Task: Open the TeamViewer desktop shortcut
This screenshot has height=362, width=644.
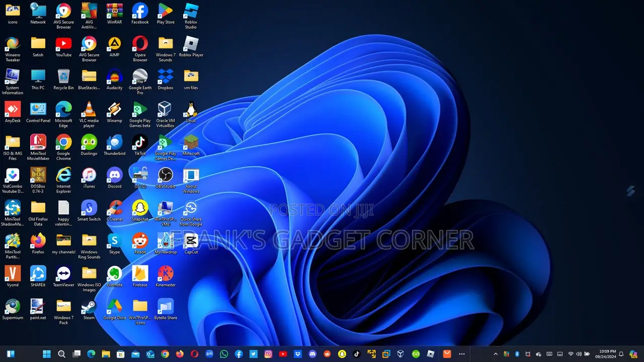Action: pyautogui.click(x=63, y=277)
